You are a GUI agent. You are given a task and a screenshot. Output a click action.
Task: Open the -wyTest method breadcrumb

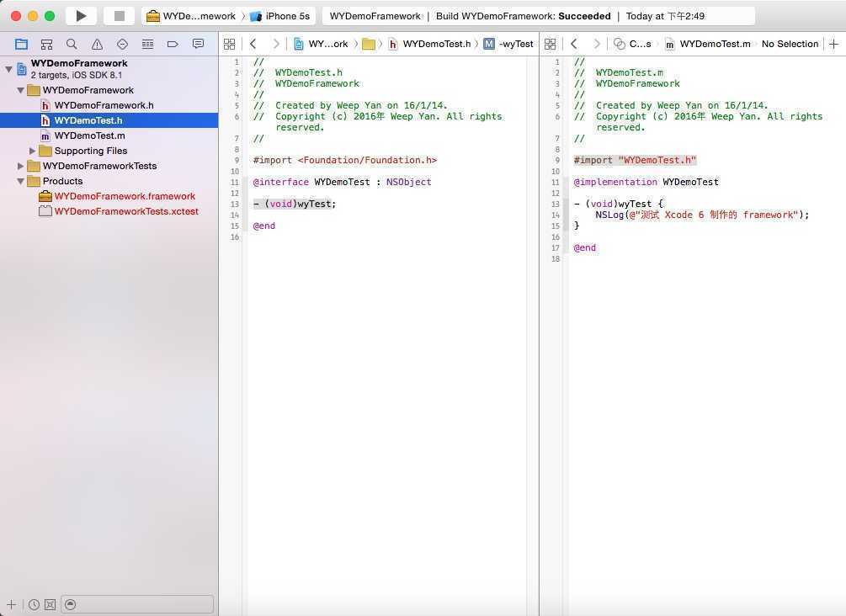click(x=508, y=45)
